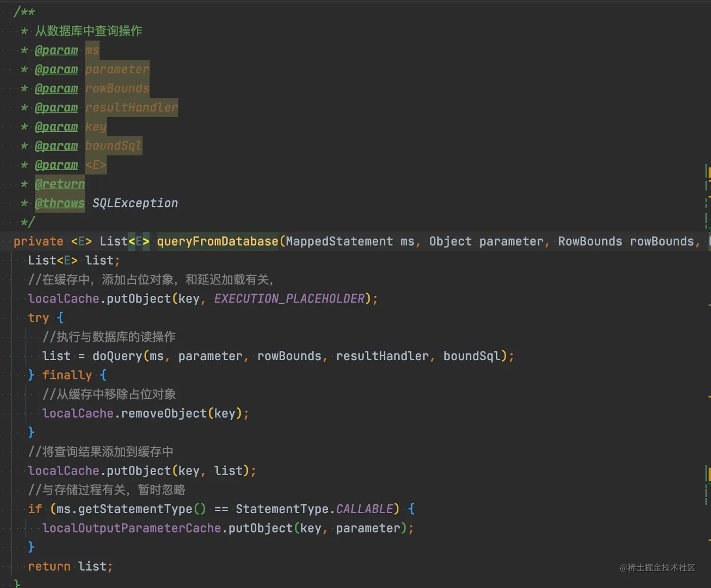Click the <E> Javadoc param entry
This screenshot has height=588, width=711.
[x=96, y=165]
